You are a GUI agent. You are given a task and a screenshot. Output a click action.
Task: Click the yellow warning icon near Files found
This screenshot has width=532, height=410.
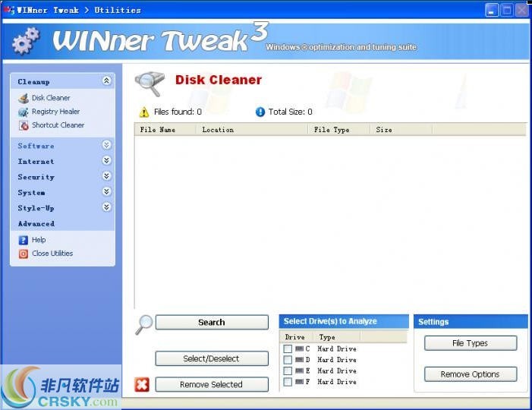(x=144, y=112)
